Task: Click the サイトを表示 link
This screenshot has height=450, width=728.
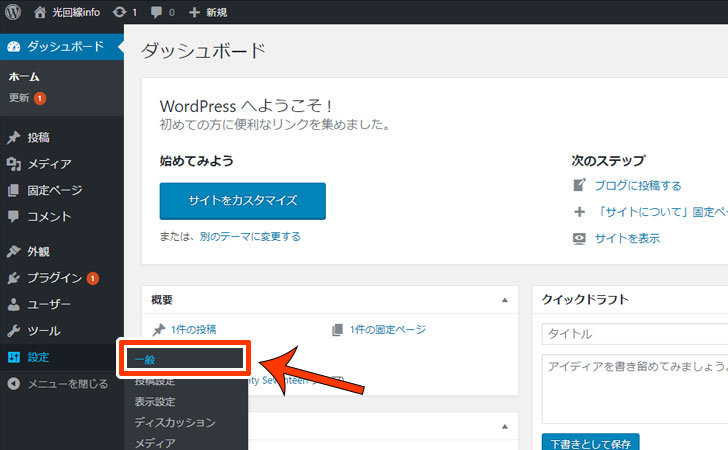Action: [x=627, y=239]
